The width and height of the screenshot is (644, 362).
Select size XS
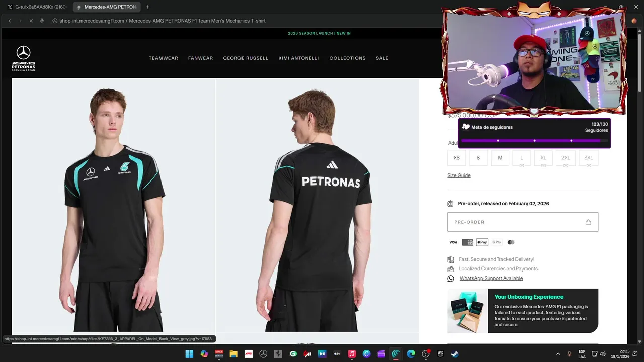tap(457, 158)
